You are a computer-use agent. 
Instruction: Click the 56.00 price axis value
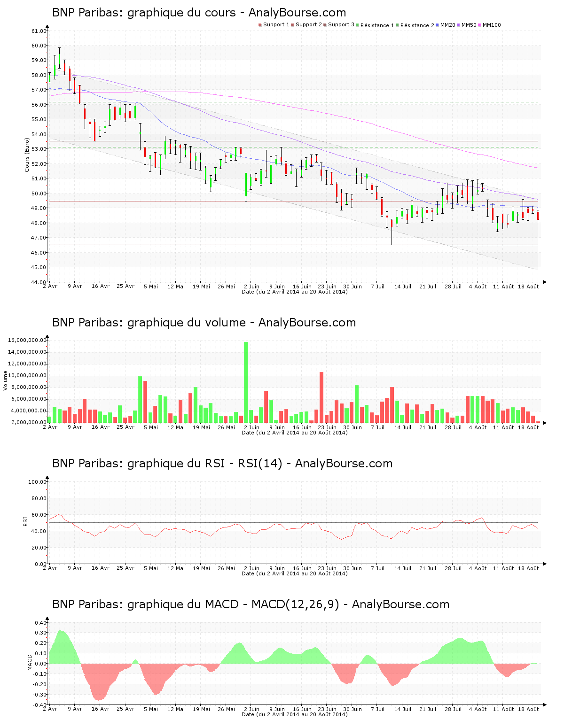click(x=39, y=105)
